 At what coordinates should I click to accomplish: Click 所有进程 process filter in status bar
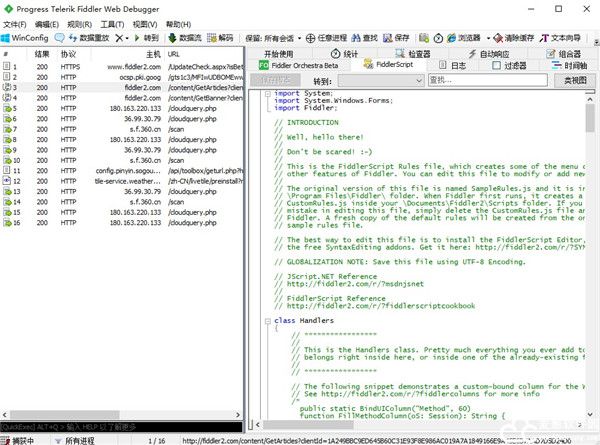tap(75, 441)
